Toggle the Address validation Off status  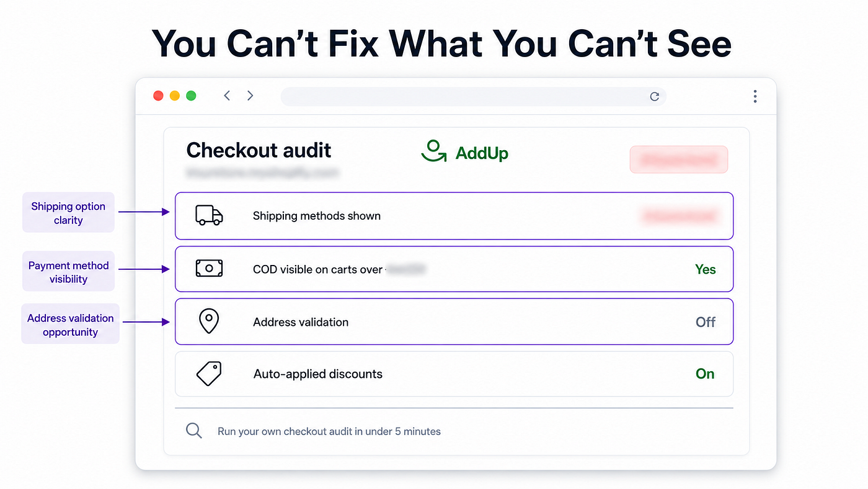click(x=706, y=322)
